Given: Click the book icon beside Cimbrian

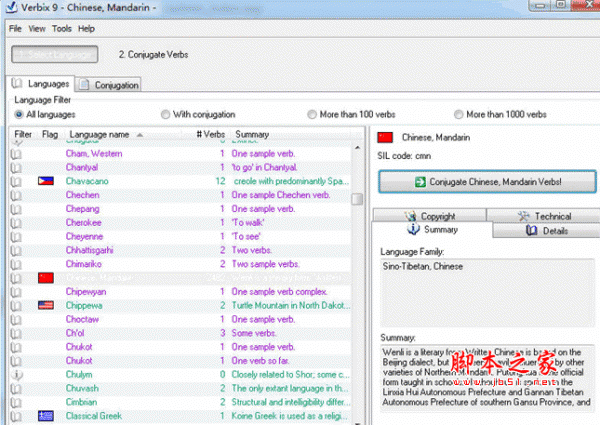Looking at the screenshot, I should [16, 402].
